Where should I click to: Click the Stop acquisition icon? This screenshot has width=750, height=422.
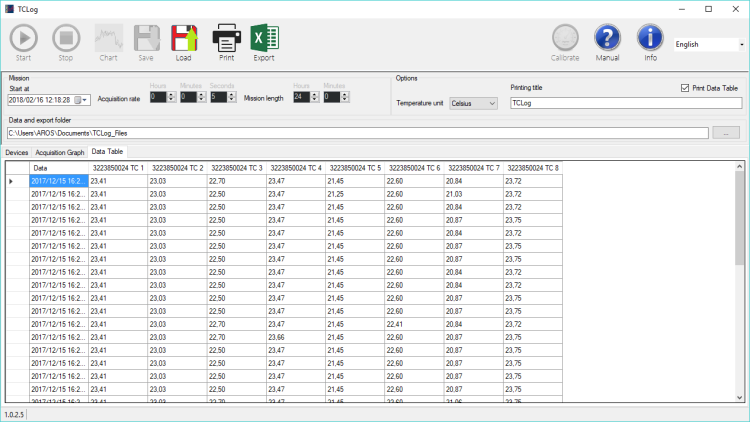[x=66, y=38]
